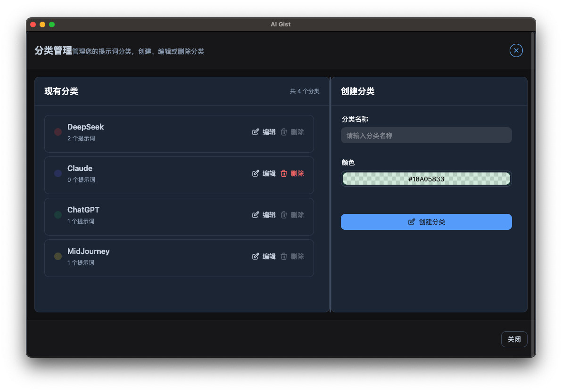Click the 关闭 button at bottom right

514,339
